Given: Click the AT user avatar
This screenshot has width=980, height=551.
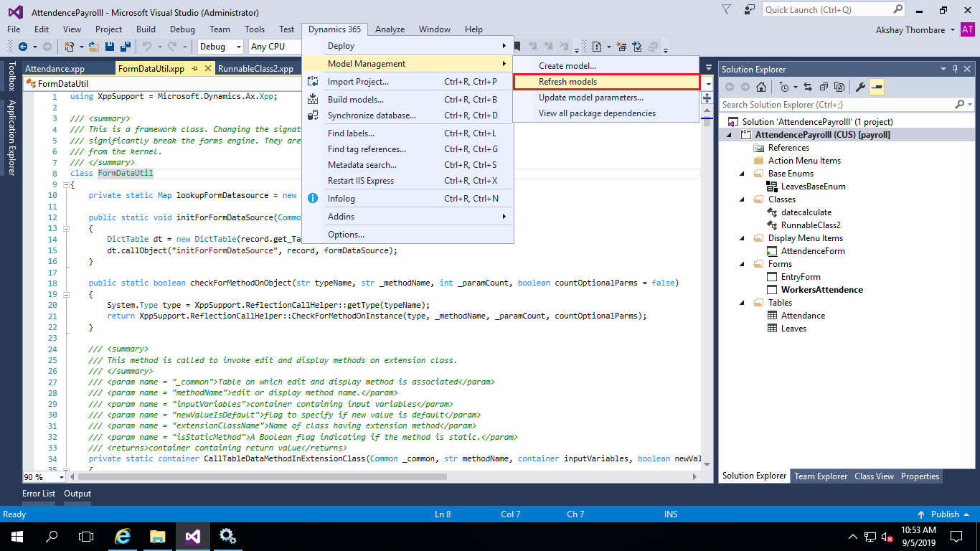Looking at the screenshot, I should pyautogui.click(x=968, y=29).
